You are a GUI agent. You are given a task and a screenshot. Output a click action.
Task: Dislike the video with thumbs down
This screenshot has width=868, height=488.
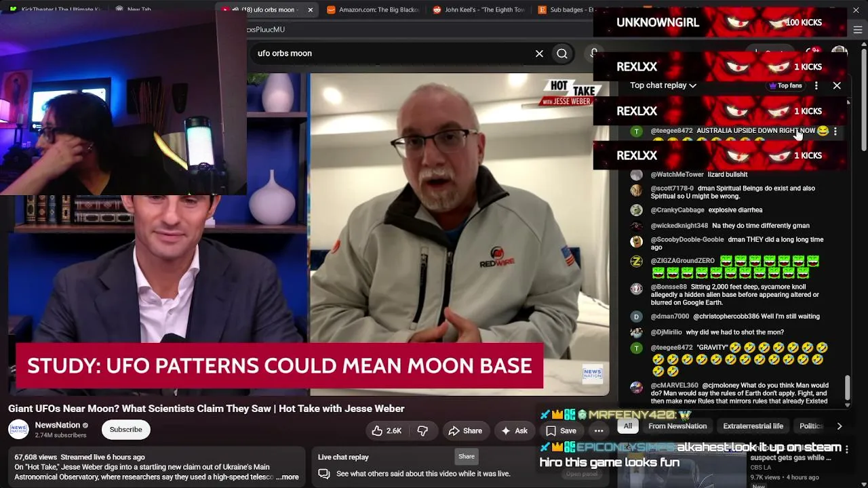click(x=422, y=430)
